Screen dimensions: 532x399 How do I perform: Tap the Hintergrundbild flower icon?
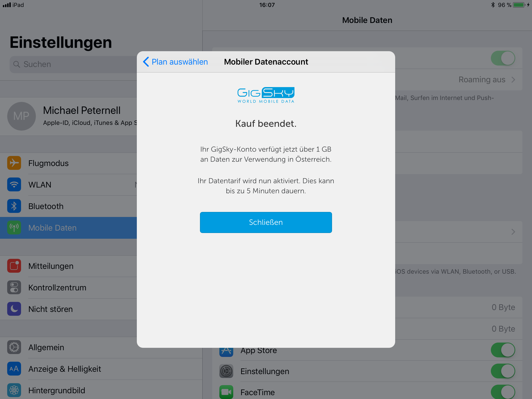point(14,390)
